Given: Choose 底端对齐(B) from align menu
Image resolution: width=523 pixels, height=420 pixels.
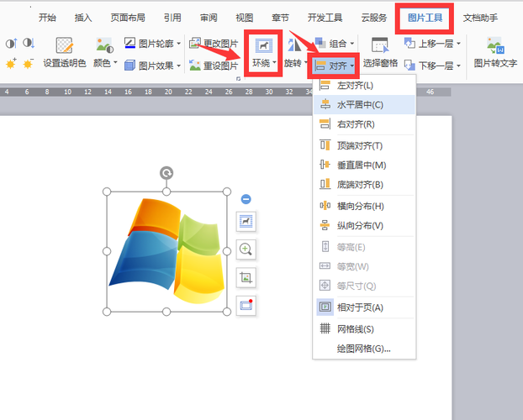Looking at the screenshot, I should click(364, 184).
